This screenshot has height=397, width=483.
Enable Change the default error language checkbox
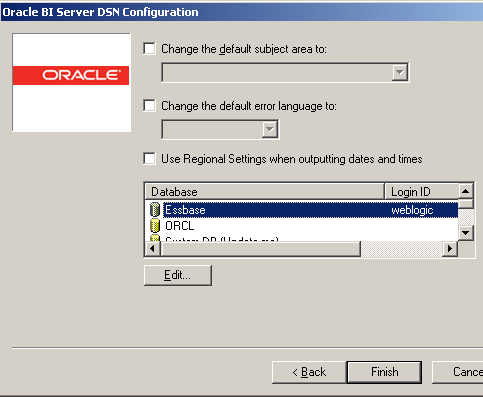coord(149,106)
